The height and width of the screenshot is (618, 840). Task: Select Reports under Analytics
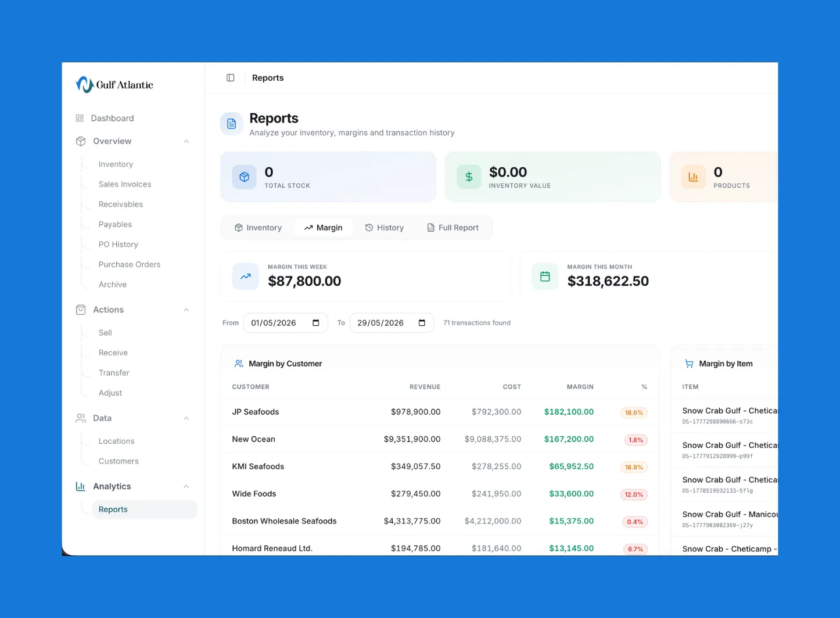point(145,509)
